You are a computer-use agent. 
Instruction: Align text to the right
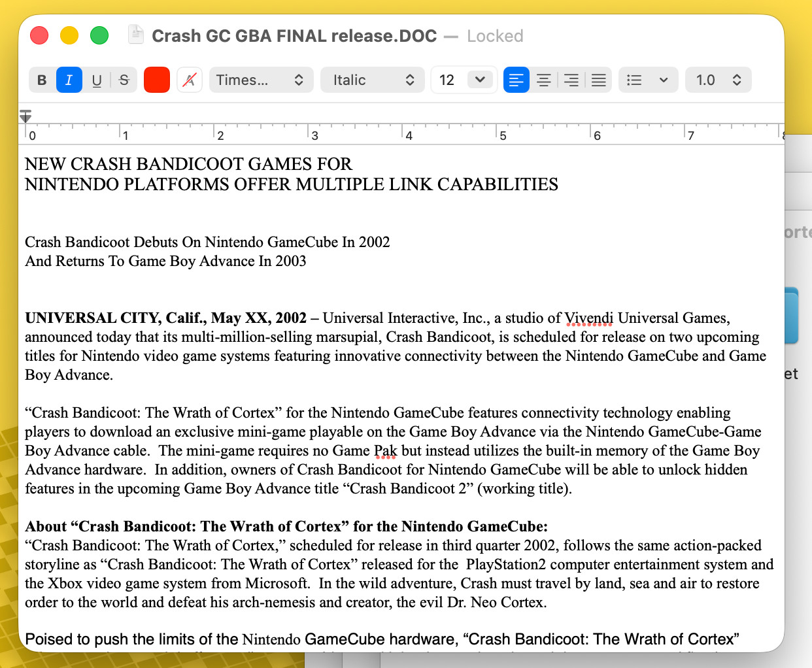(571, 80)
